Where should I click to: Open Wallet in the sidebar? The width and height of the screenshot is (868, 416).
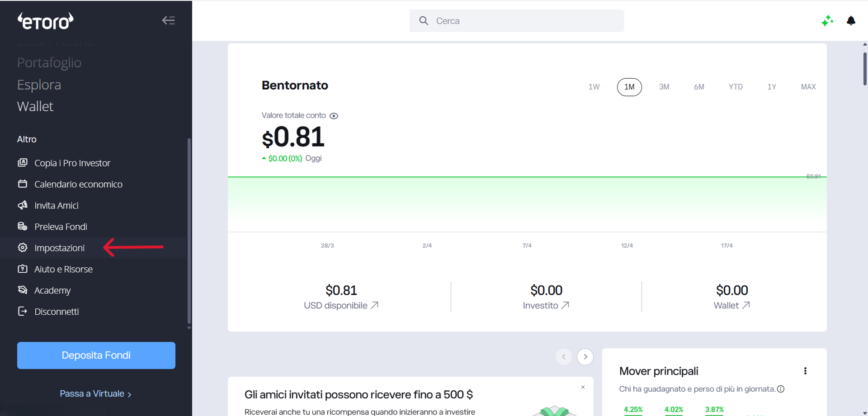pos(35,106)
